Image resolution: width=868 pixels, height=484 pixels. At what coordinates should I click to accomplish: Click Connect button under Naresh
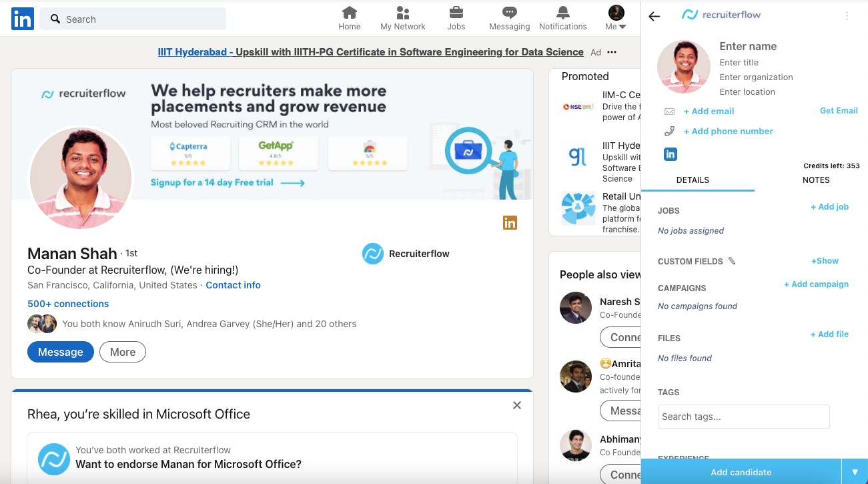click(621, 337)
